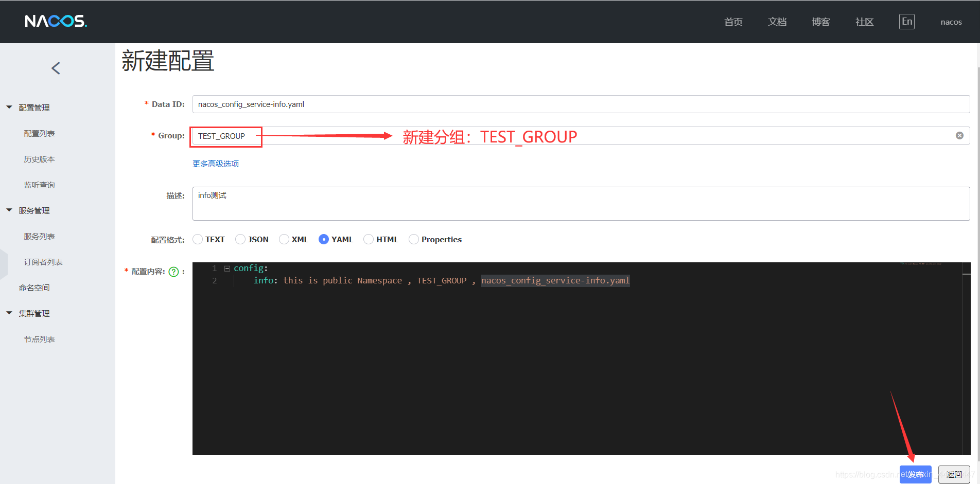Go to 监听查询 page
Screen dimensions: 980x484
point(39,185)
